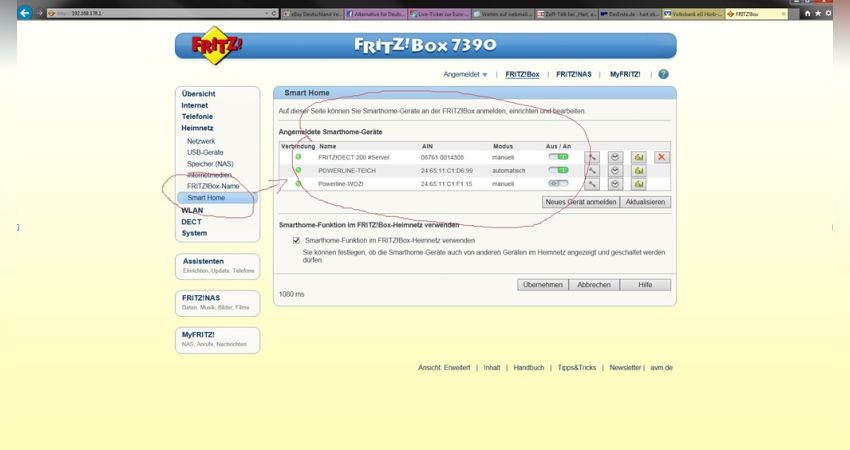Image resolution: width=850 pixels, height=450 pixels.
Task: Switch to the Live-Ticker browser tab
Action: pos(439,14)
